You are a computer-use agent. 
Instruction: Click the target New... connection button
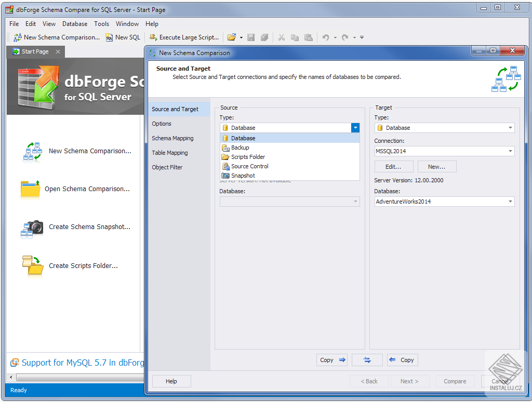coord(436,167)
